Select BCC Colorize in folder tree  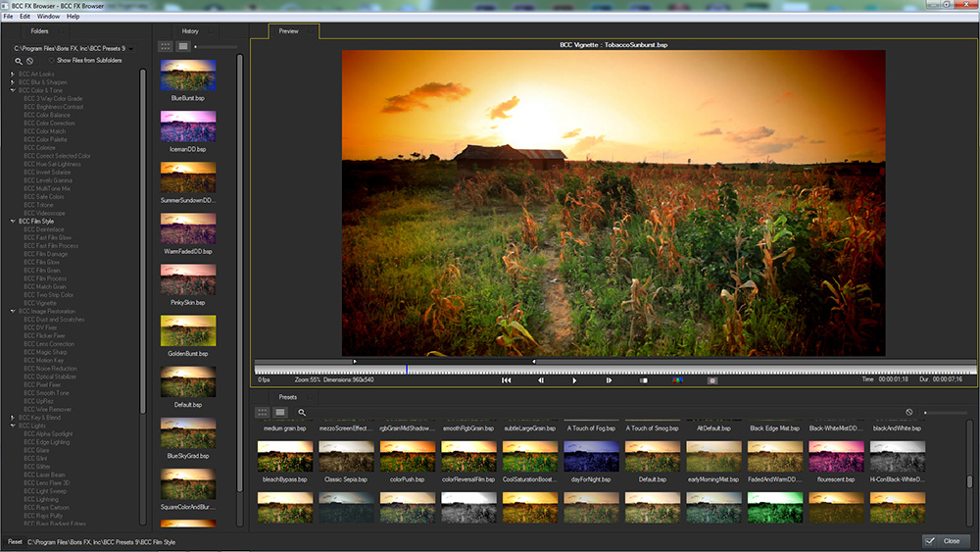tap(39, 148)
